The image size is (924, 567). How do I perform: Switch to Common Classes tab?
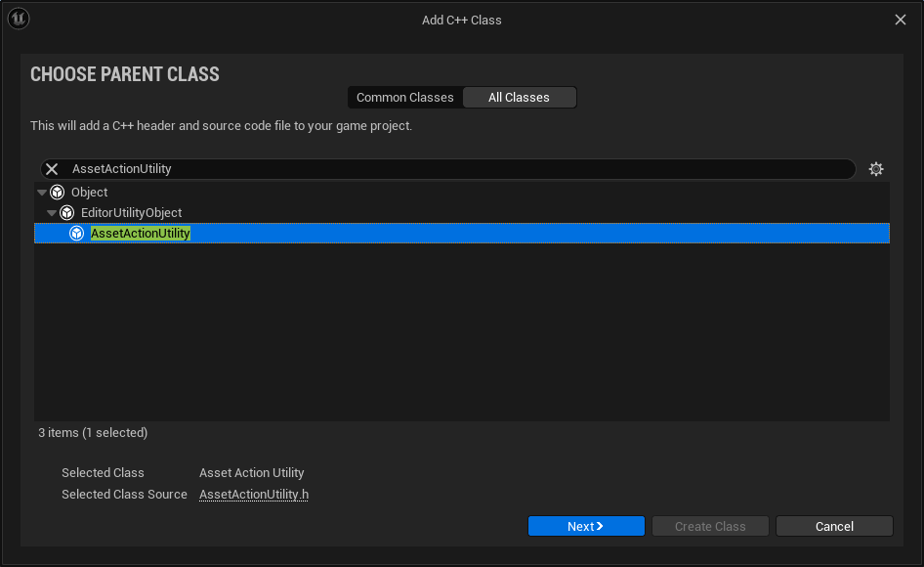click(404, 98)
